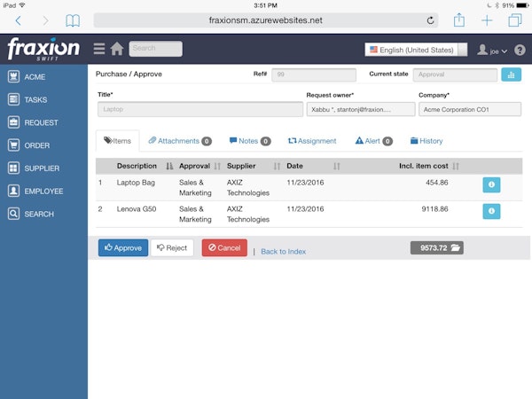Click the workflow chart icon beside Current state
Image resolution: width=532 pixels, height=399 pixels.
click(512, 74)
